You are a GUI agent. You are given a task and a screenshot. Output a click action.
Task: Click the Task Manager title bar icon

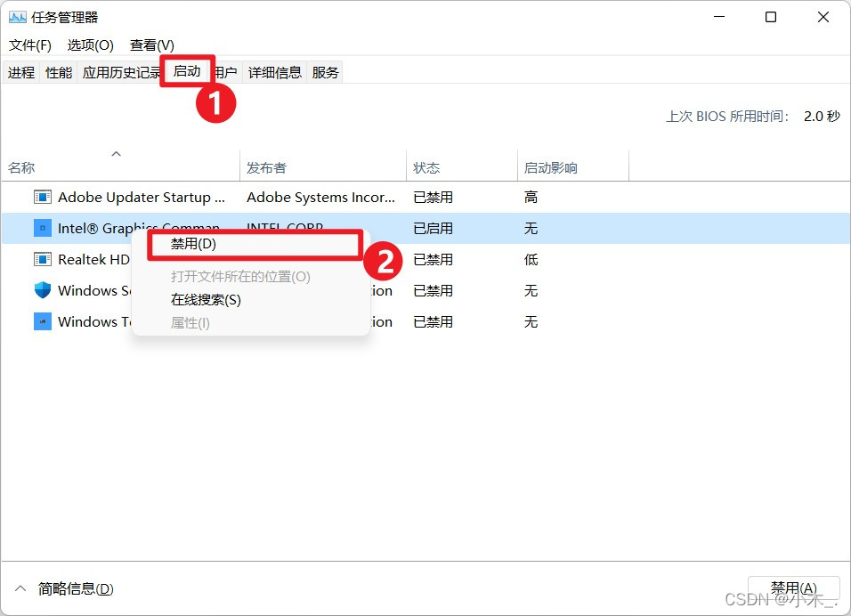coord(18,18)
